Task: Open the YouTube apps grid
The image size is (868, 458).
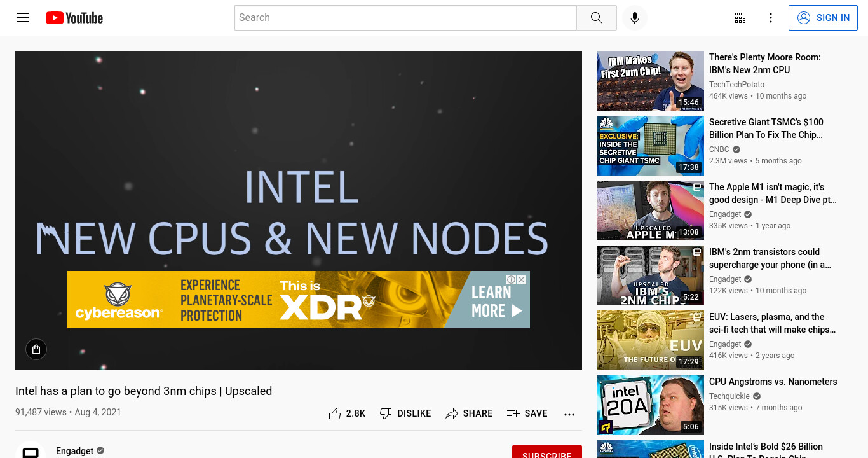Action: point(740,18)
